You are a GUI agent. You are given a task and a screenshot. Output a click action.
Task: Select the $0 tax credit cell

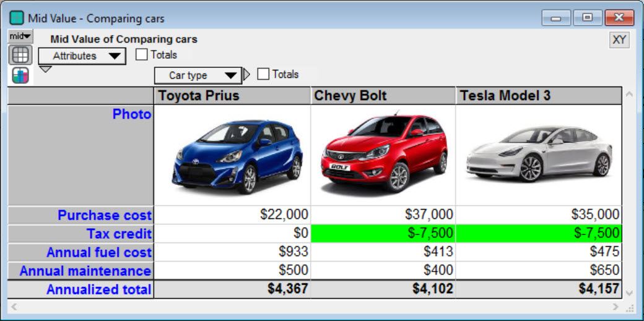click(232, 233)
